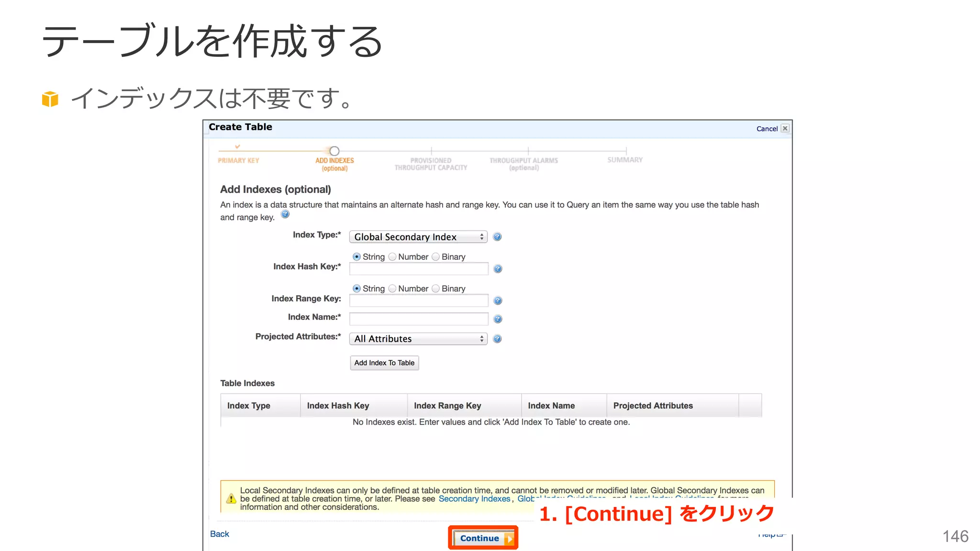Click the Continue button
The height and width of the screenshot is (551, 980).
(483, 538)
